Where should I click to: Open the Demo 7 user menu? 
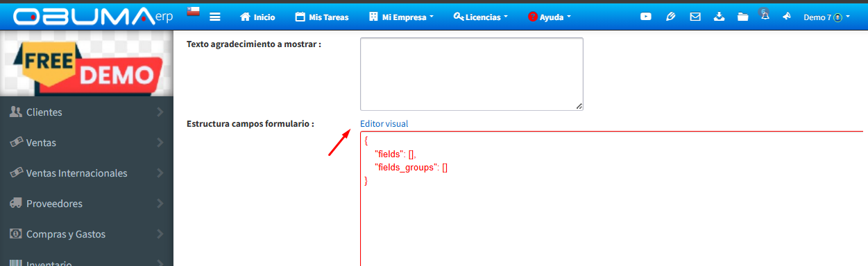tap(826, 17)
